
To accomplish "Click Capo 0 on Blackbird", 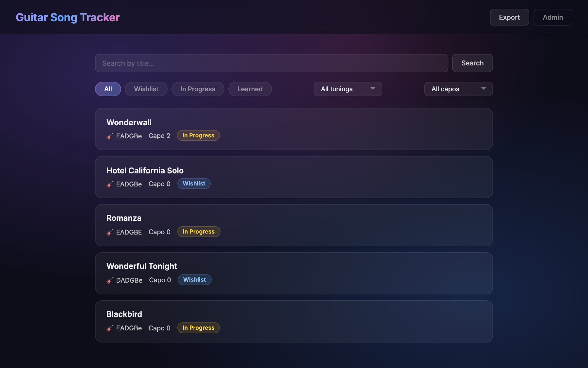I will click(x=159, y=328).
